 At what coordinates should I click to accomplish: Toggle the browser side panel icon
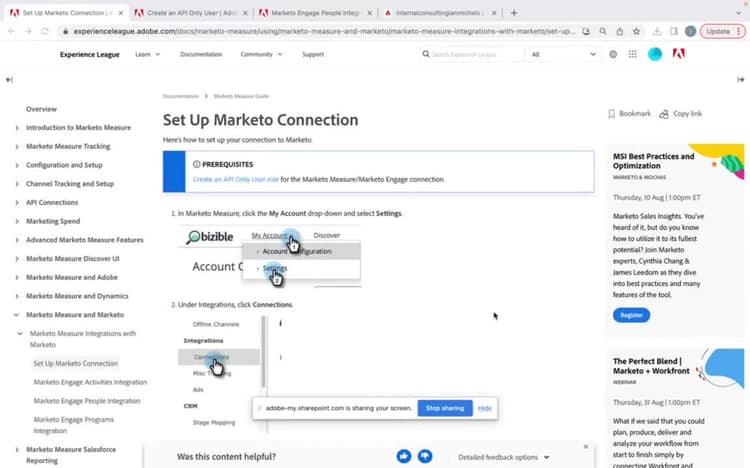click(673, 31)
